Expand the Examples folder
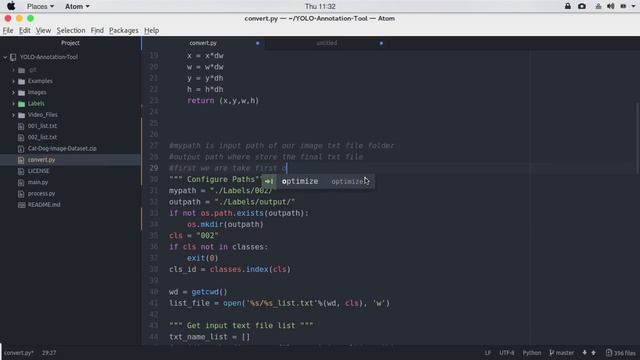This screenshot has width=640, height=360. coord(13,81)
